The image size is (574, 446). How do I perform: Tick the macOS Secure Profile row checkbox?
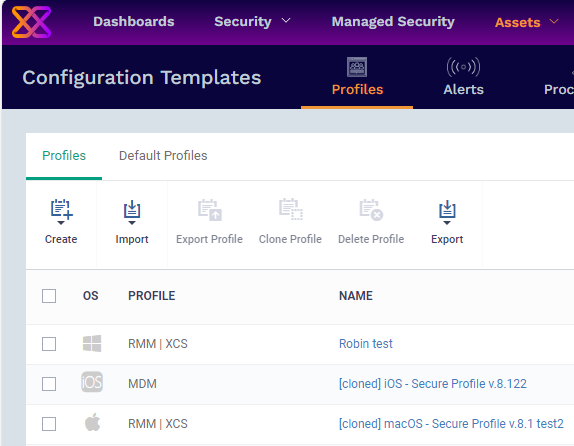tap(49, 424)
